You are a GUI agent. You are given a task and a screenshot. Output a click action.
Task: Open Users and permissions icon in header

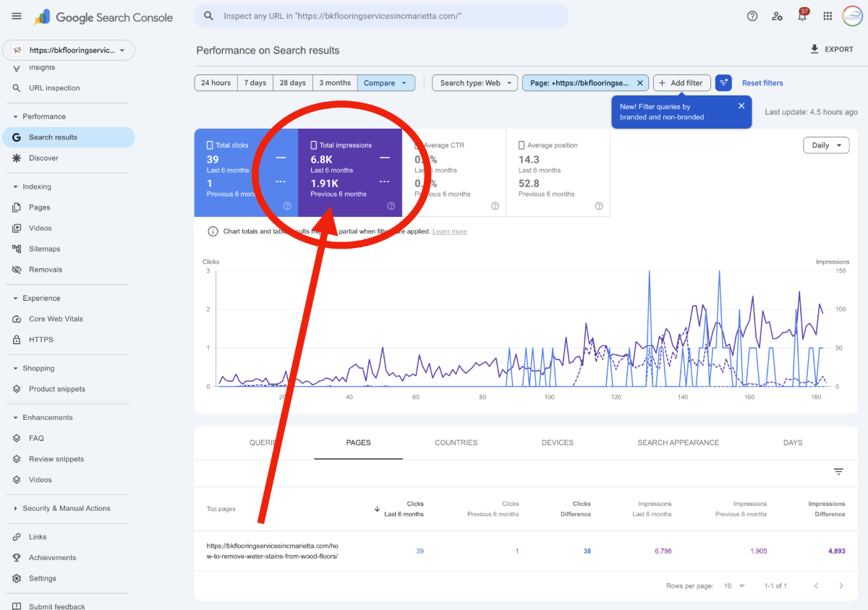777,16
